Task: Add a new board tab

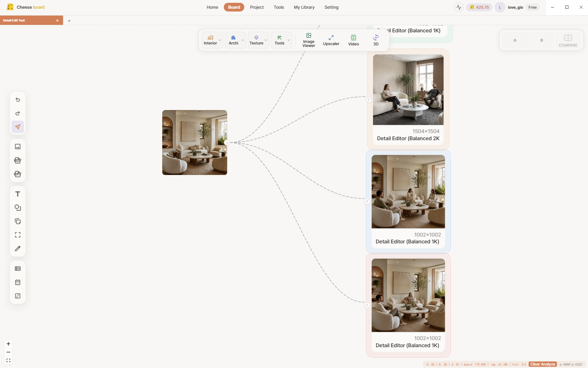Action: 69,21
